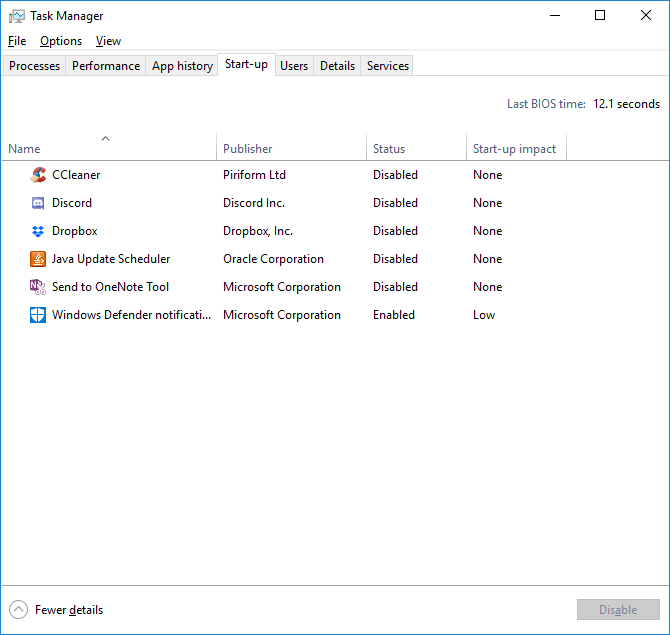This screenshot has height=635, width=670.
Task: Click the Dropbox app icon
Action: coord(38,231)
